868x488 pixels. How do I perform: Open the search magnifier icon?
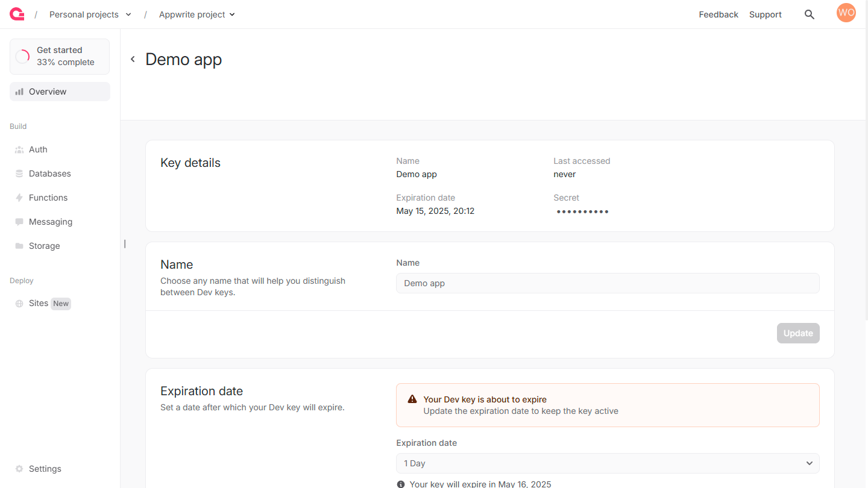click(x=810, y=14)
